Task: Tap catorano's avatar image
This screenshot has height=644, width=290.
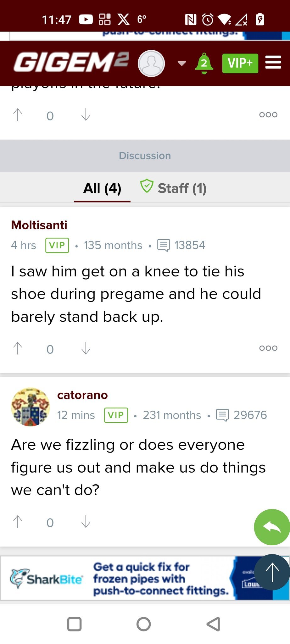Action: click(31, 407)
